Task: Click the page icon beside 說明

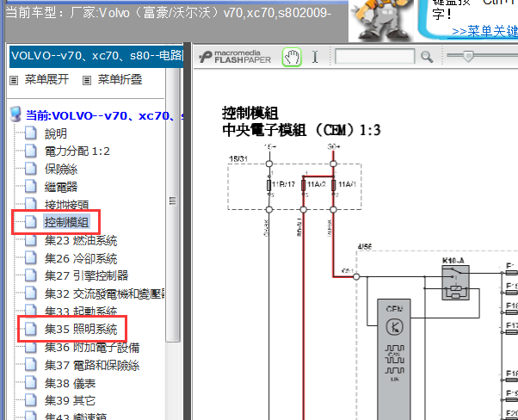Action: pos(31,133)
